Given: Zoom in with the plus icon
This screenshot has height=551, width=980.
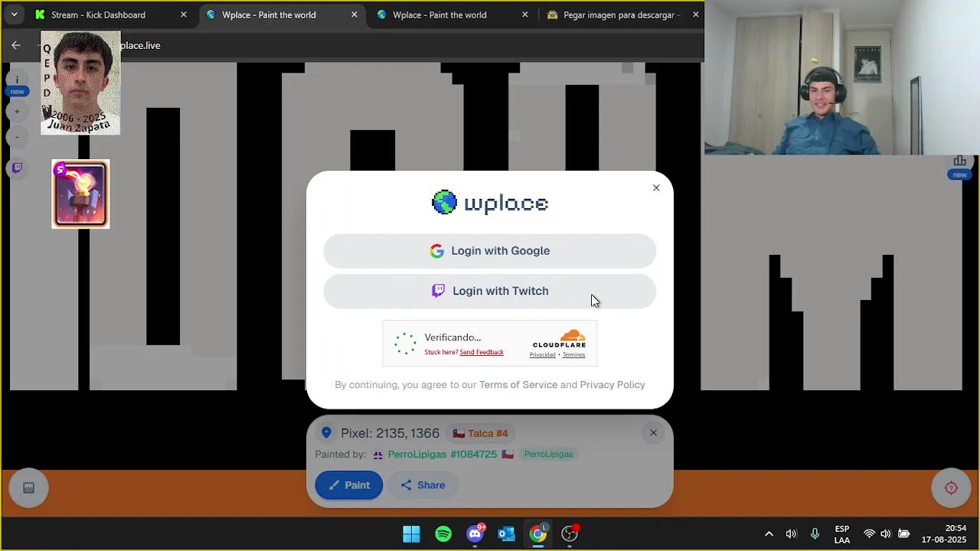Looking at the screenshot, I should coord(17,112).
